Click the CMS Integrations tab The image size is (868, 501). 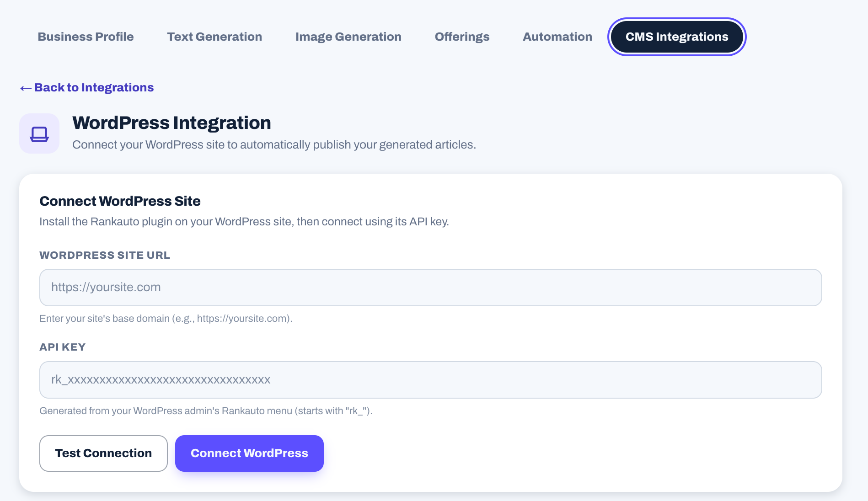[677, 37]
